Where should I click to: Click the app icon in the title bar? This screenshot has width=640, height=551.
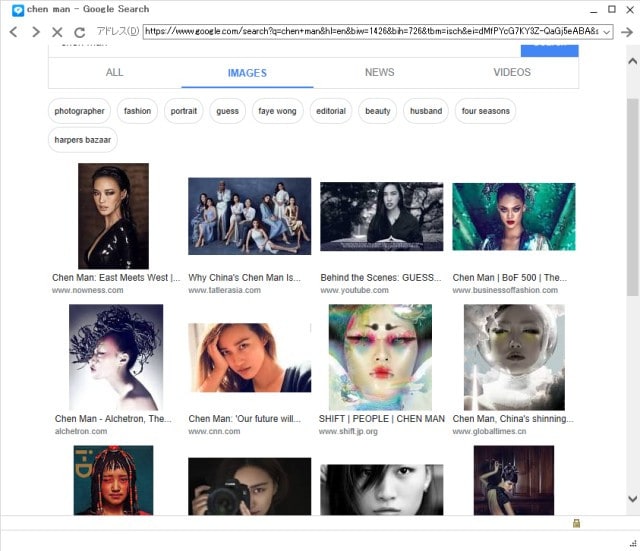[18, 10]
